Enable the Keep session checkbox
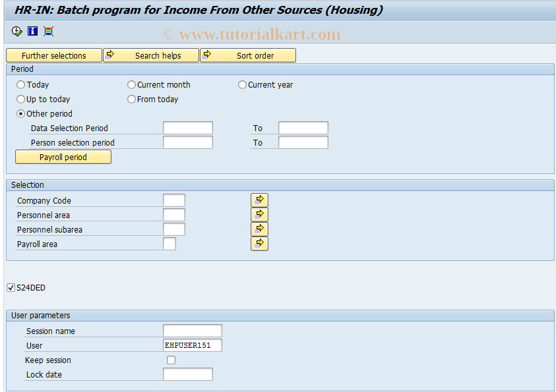Viewport: 556px width, 392px height. (171, 360)
